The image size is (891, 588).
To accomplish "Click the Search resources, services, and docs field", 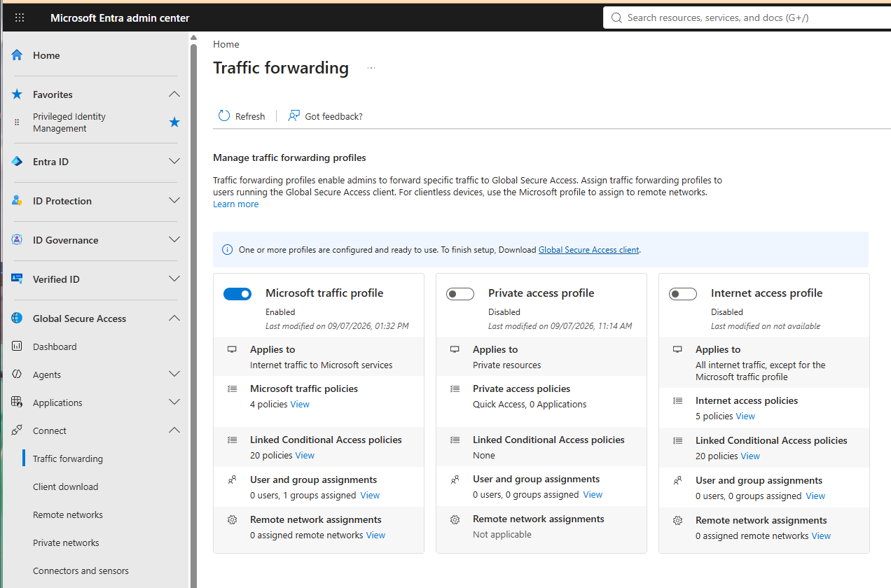I will (747, 17).
